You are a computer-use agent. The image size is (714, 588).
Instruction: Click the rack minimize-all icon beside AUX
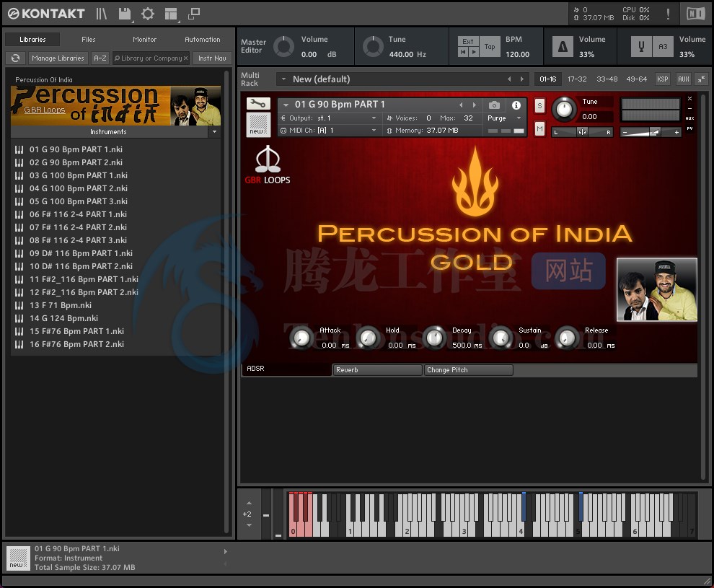(x=701, y=79)
